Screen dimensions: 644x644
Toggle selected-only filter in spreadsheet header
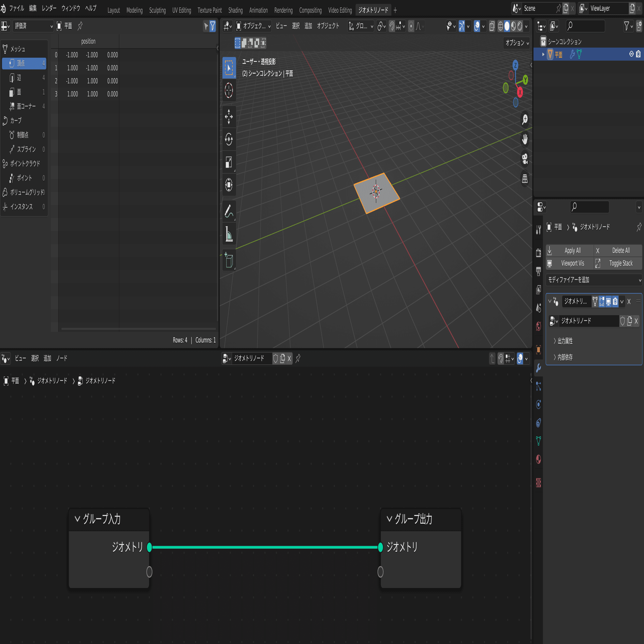click(206, 26)
